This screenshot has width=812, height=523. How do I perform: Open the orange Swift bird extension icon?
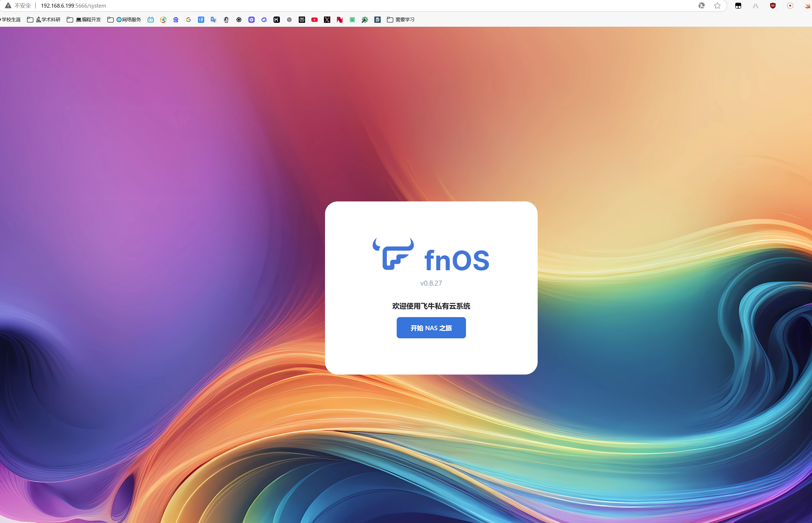click(808, 6)
